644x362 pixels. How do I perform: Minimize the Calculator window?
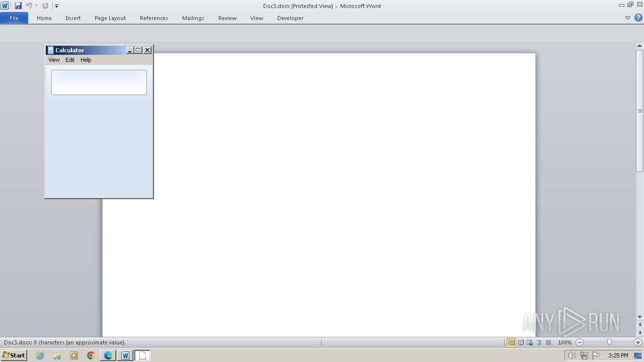tap(130, 50)
